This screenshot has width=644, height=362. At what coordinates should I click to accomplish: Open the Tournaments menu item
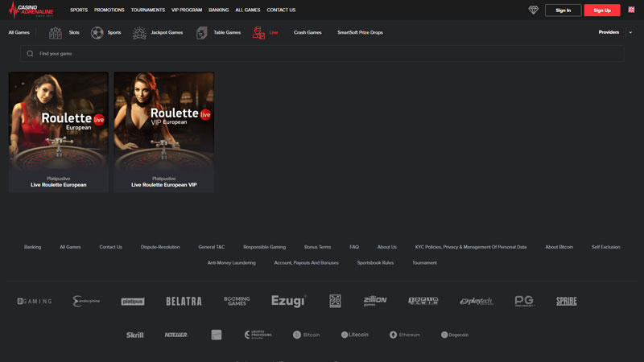tap(148, 10)
